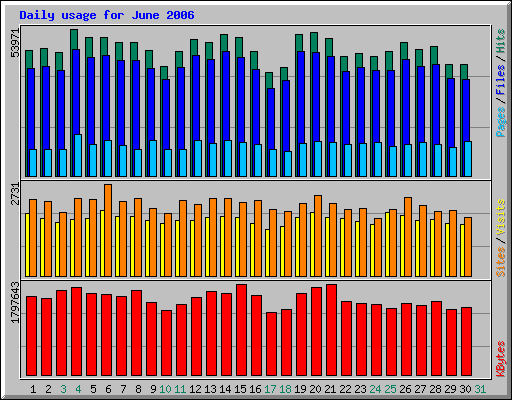The image size is (512, 400).
Task: Click day label 29 on the axis
Action: tap(450, 389)
